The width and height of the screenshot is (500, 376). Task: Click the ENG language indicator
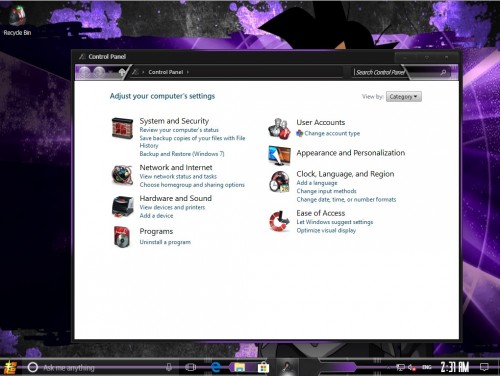click(x=427, y=367)
